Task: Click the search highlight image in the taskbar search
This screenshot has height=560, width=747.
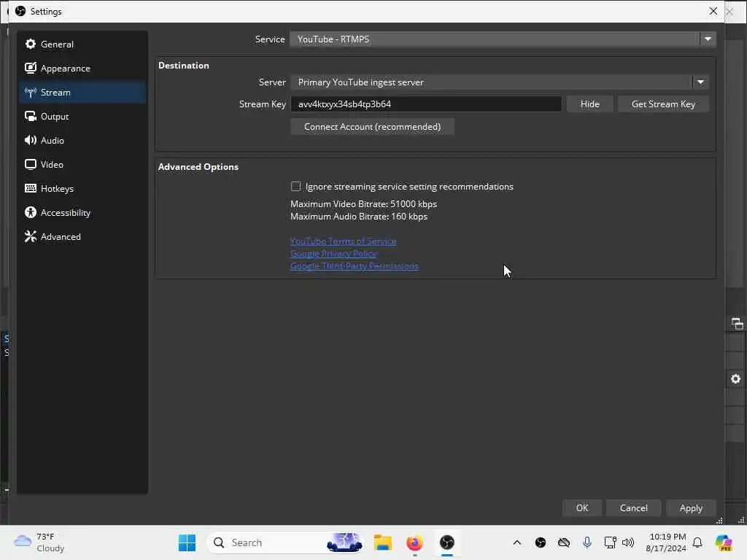Action: point(344,542)
